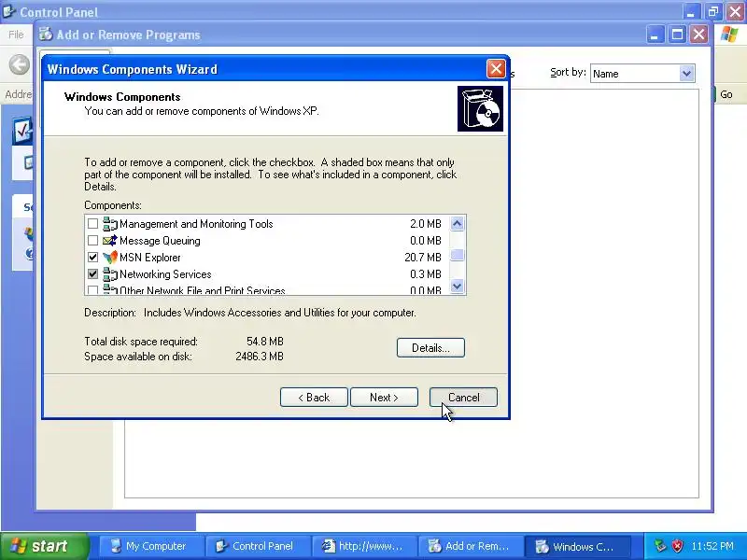Close the Add or Remove Programs window
This screenshot has height=560, width=747.
point(698,35)
